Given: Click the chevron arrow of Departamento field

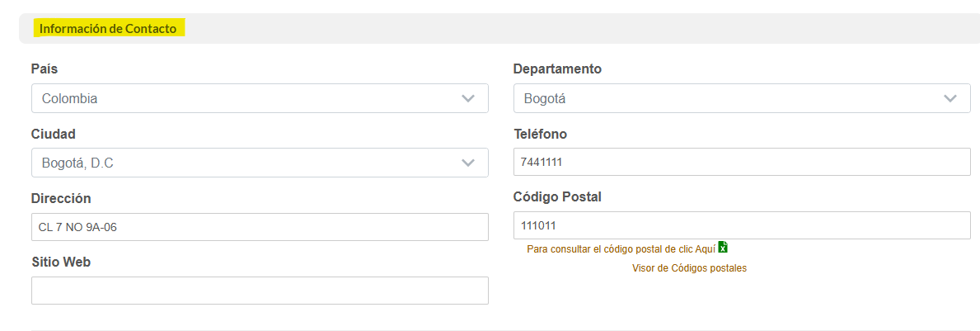Looking at the screenshot, I should tap(950, 98).
